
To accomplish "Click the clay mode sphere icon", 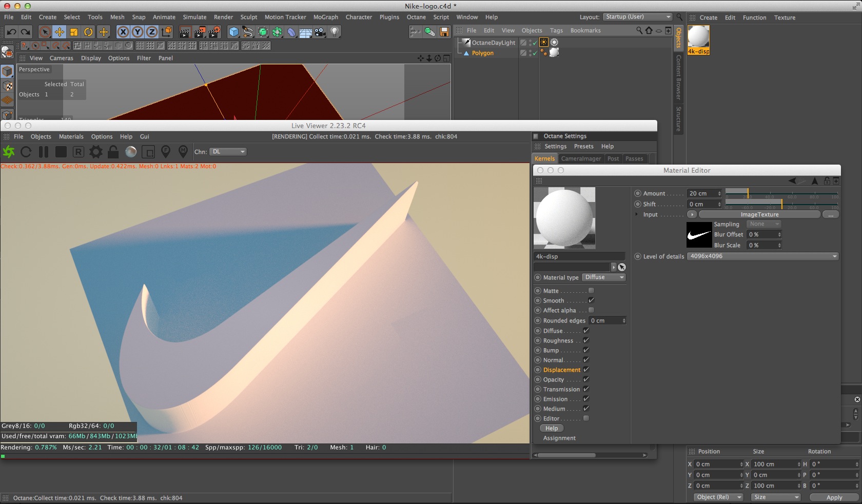I will click(131, 152).
